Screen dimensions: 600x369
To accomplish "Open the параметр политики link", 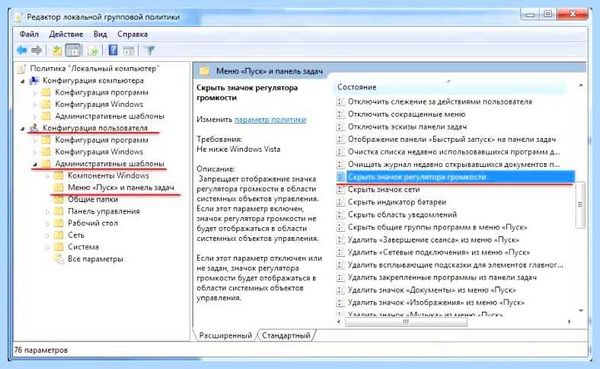I will point(270,119).
